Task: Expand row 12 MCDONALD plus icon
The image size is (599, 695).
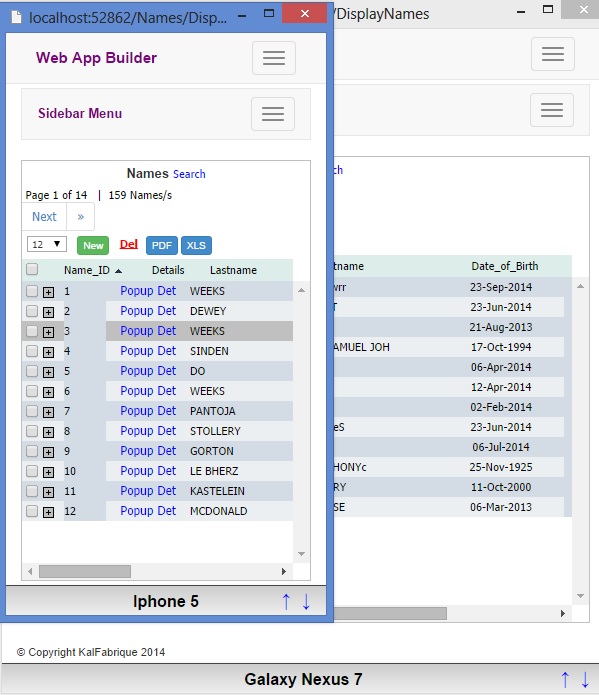Action: point(48,512)
